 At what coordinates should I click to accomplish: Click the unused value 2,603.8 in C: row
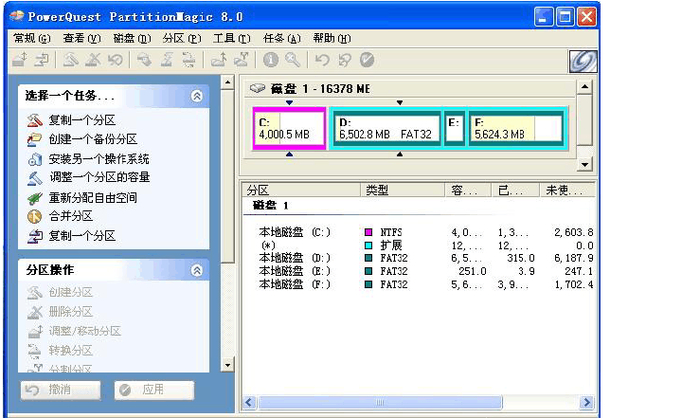[x=573, y=232]
